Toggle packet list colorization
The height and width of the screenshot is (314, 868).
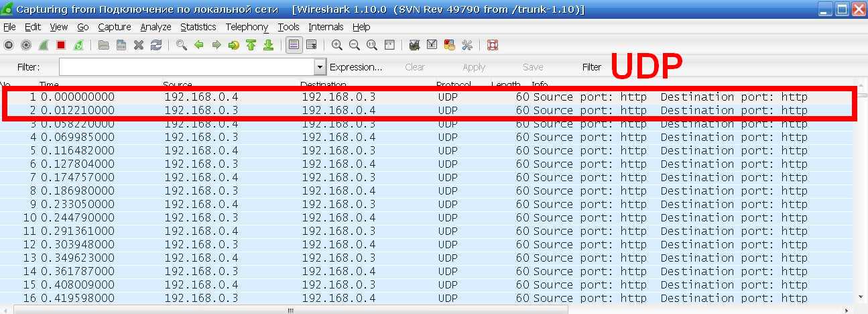[293, 46]
